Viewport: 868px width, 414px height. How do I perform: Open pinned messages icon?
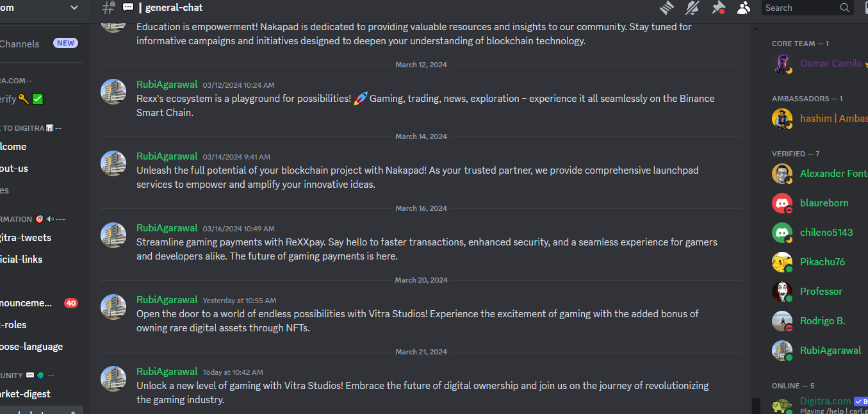click(718, 8)
